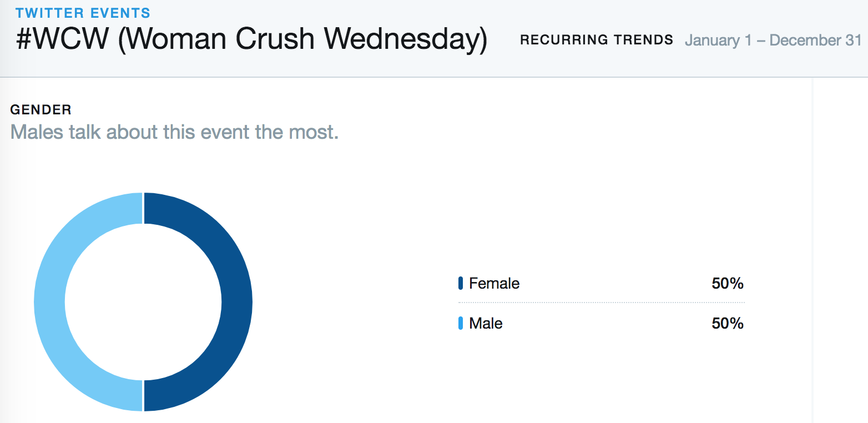
Task: Select the GENDER section heading
Action: tap(41, 110)
